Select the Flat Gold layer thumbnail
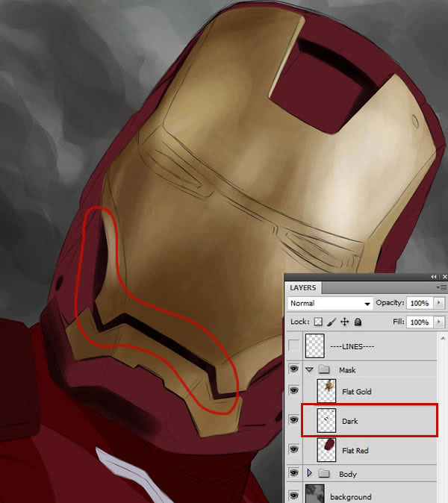448x503 pixels. click(x=327, y=391)
